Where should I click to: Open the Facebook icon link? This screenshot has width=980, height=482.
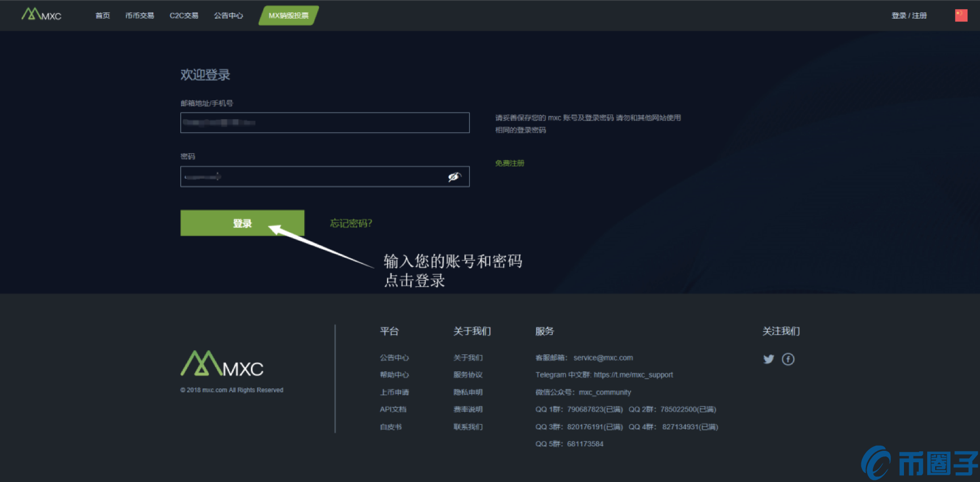pyautogui.click(x=788, y=359)
